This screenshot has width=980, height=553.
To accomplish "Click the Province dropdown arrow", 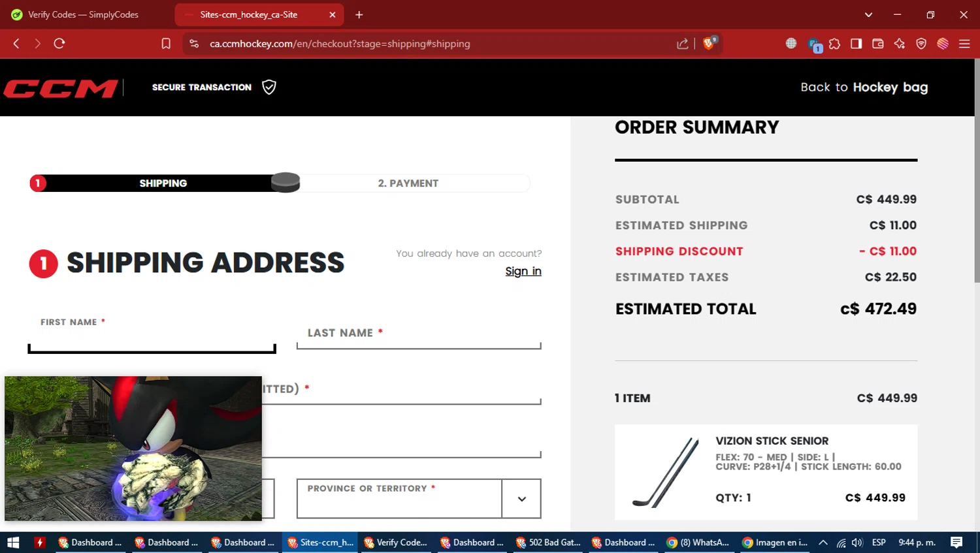I will [x=521, y=499].
